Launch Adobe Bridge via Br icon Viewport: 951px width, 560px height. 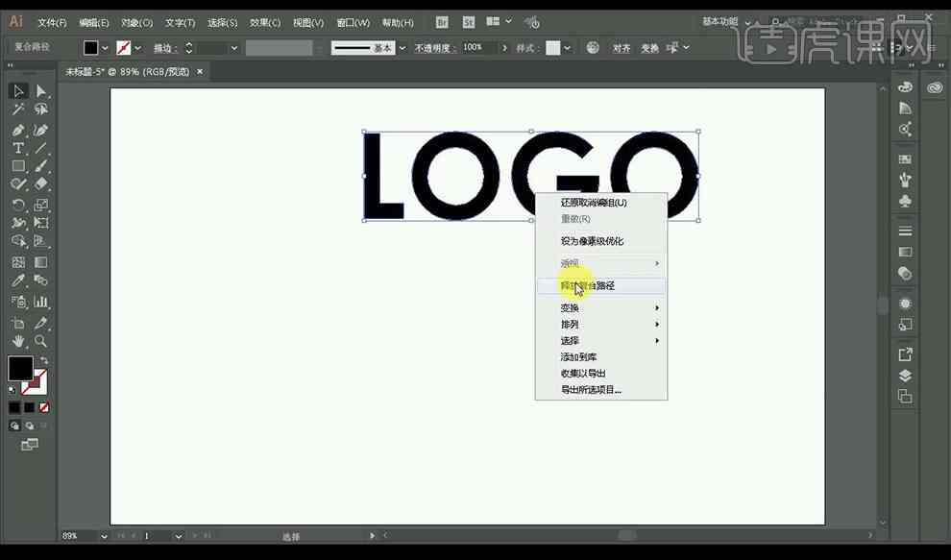[x=442, y=22]
